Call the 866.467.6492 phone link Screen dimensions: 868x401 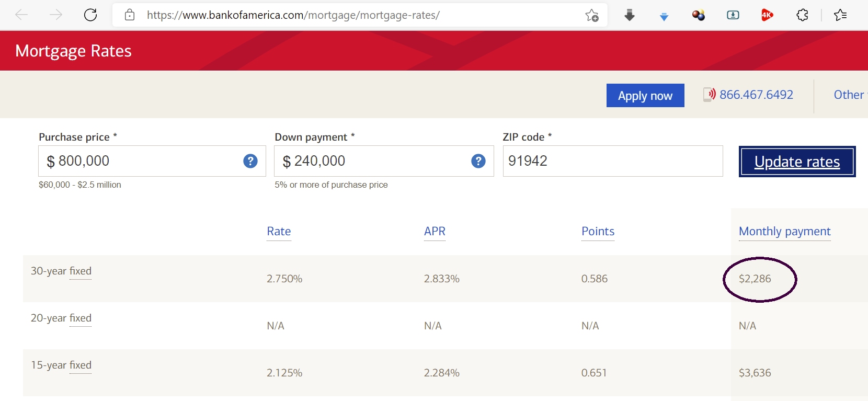[x=756, y=95]
